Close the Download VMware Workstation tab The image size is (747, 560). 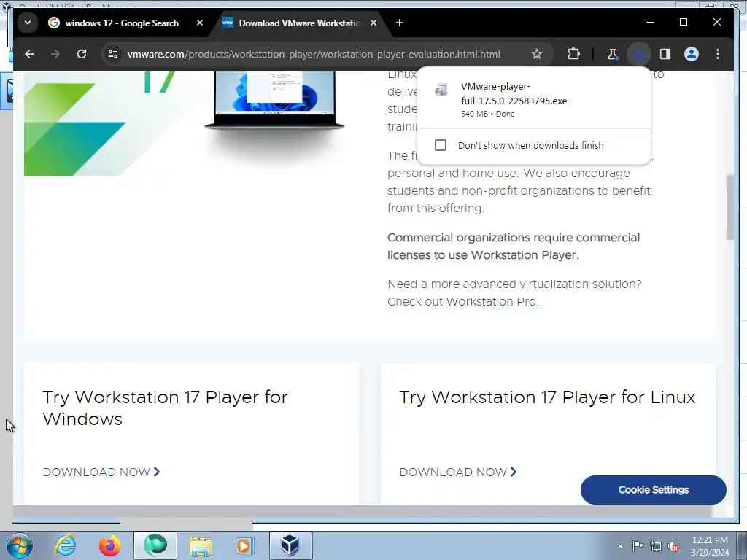tap(373, 23)
